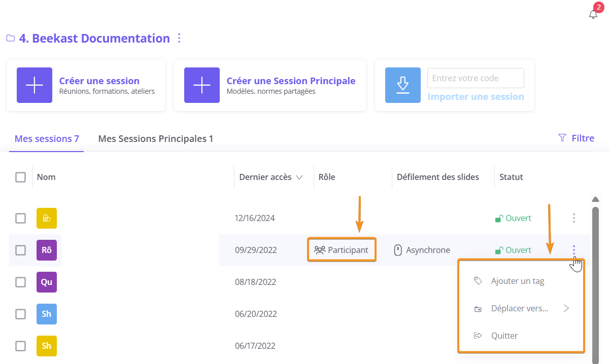Image resolution: width=610 pixels, height=364 pixels.
Task: Click the scrollbar up arrow
Action: tap(596, 199)
